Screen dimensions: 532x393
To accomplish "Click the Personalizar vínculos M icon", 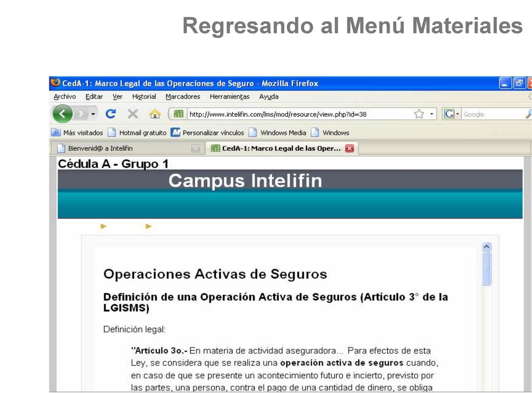I will click(176, 132).
